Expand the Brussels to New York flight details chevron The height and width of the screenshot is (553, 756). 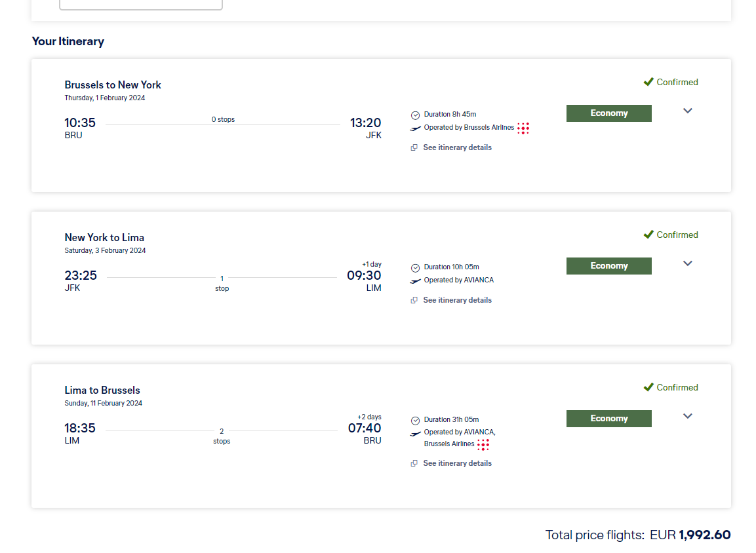pos(688,111)
